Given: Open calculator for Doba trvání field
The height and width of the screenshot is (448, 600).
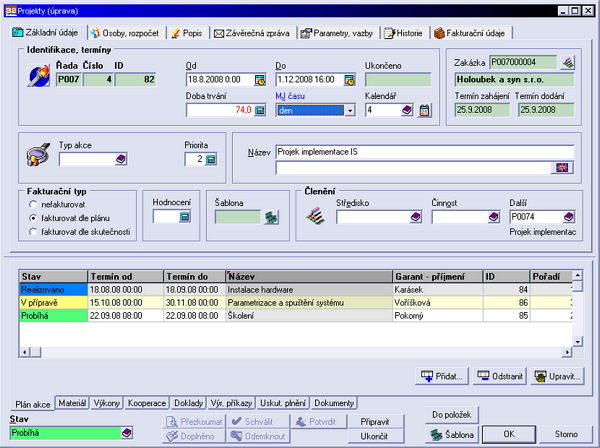Looking at the screenshot, I should click(260, 111).
